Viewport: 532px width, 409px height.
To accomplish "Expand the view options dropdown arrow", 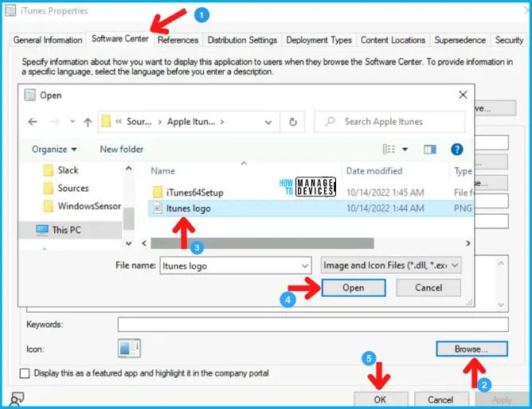I will pos(405,149).
